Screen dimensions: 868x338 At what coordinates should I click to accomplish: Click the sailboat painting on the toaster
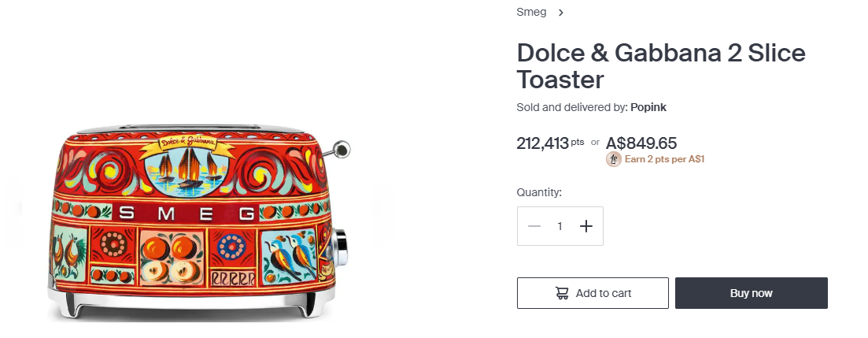coord(186,173)
